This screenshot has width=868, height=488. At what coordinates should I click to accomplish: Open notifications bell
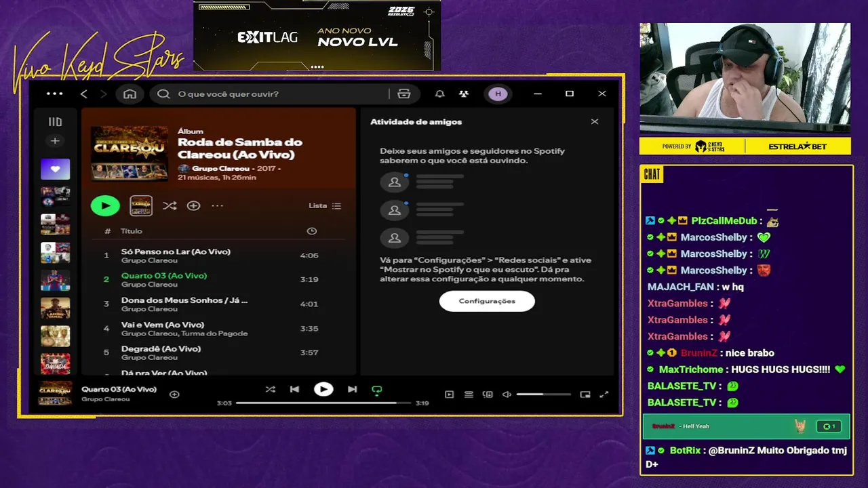[x=440, y=94]
